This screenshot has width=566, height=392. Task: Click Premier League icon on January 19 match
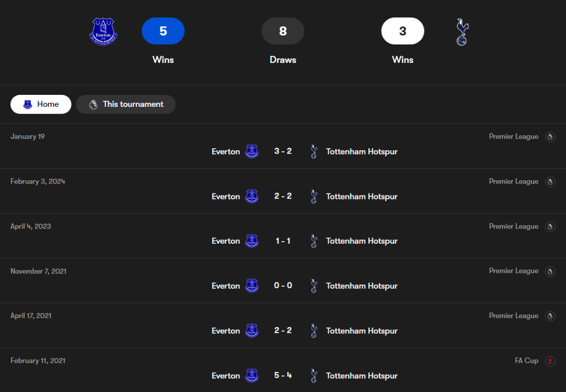click(550, 137)
